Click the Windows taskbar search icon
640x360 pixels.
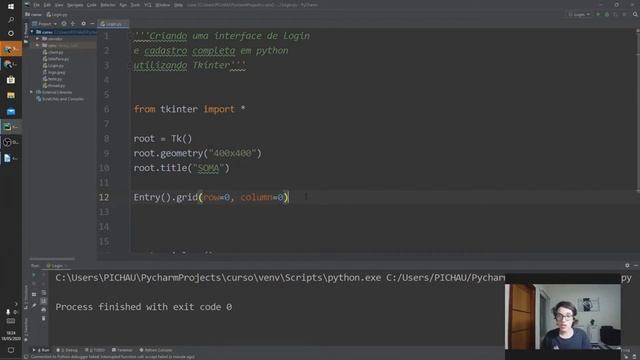coord(11,20)
